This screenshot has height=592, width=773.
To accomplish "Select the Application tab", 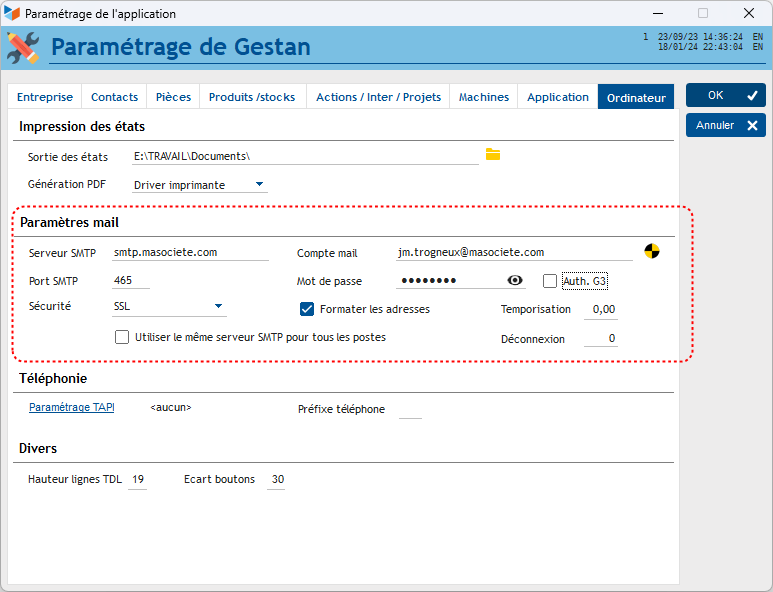I will 558,97.
